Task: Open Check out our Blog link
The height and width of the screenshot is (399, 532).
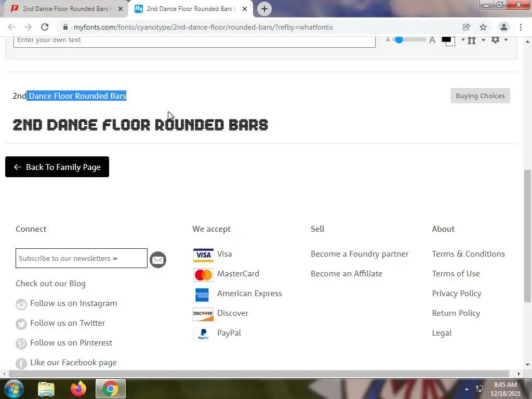Action: pos(50,284)
